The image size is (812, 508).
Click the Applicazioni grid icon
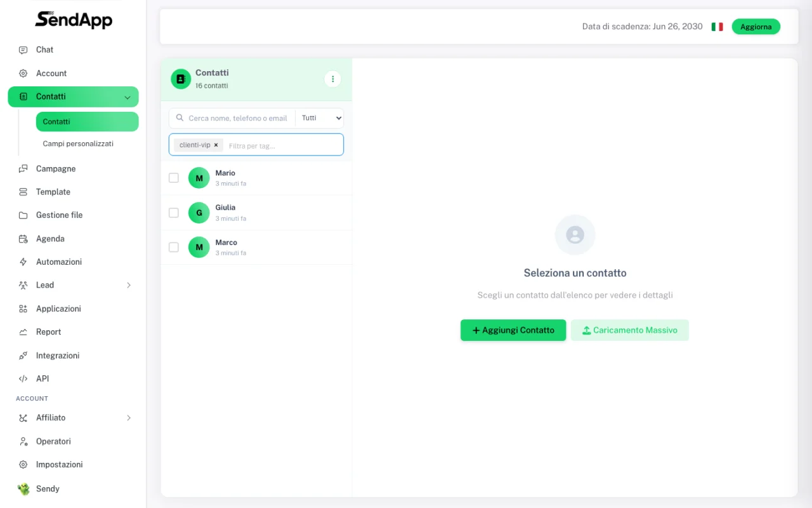[x=23, y=309]
